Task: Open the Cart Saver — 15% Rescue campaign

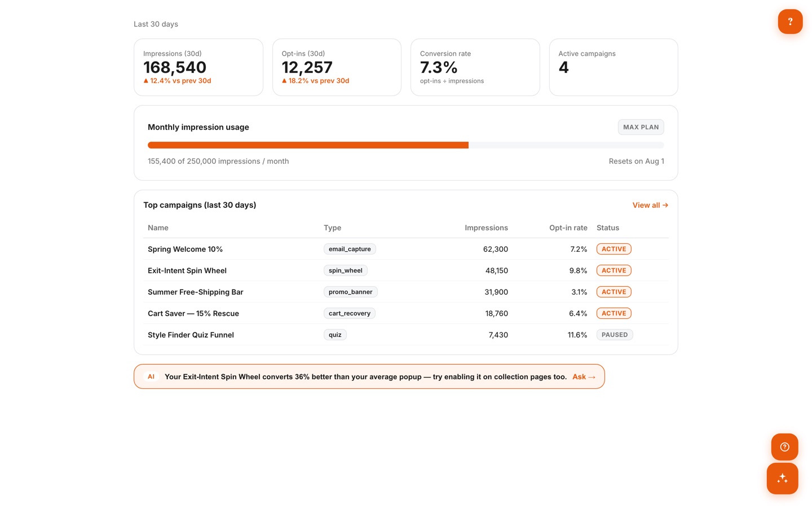Action: click(193, 313)
